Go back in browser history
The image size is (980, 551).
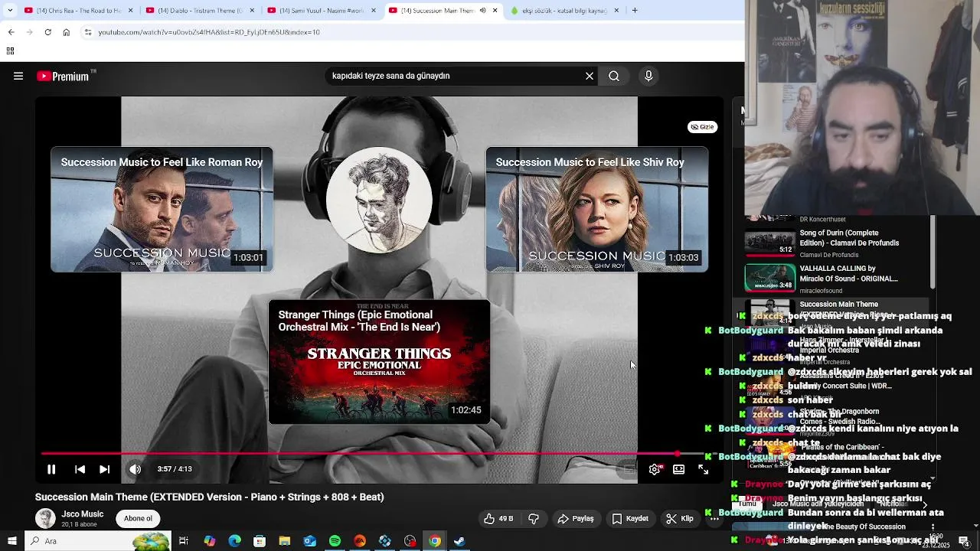[11, 32]
